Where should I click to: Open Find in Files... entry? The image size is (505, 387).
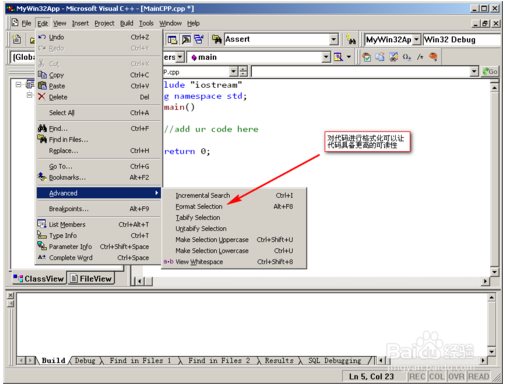pyautogui.click(x=99, y=139)
